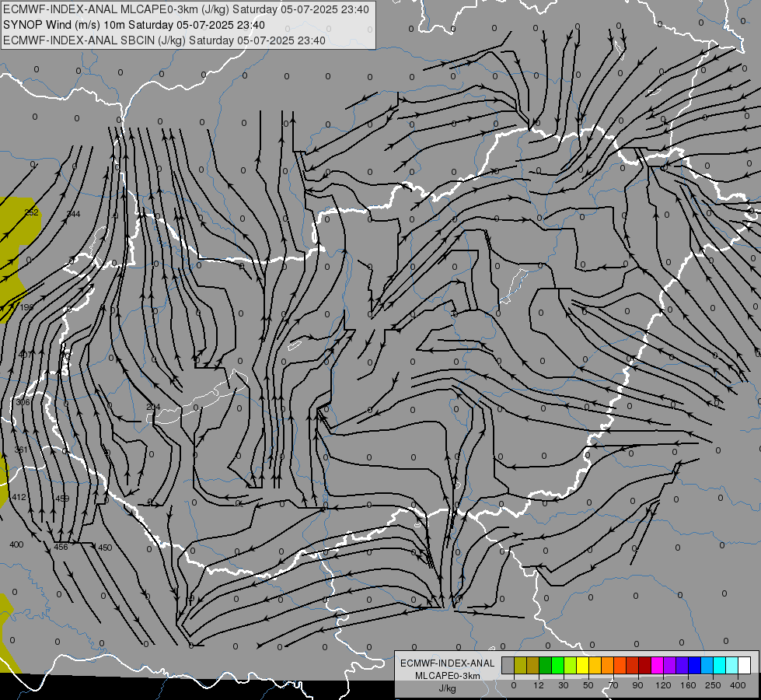This screenshot has height=700, width=761.
Task: Select the 250 tick label on color scale
Action: pyautogui.click(x=713, y=685)
